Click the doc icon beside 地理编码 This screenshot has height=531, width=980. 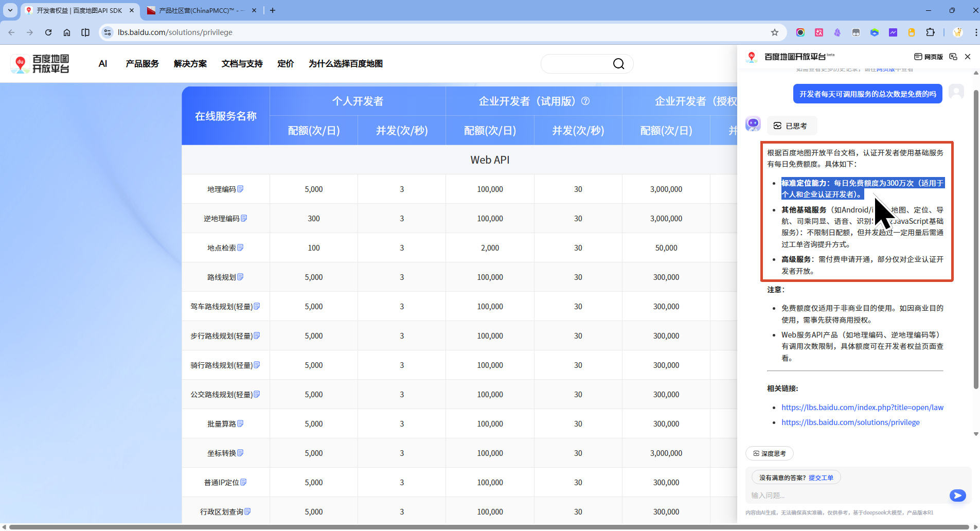pos(240,189)
